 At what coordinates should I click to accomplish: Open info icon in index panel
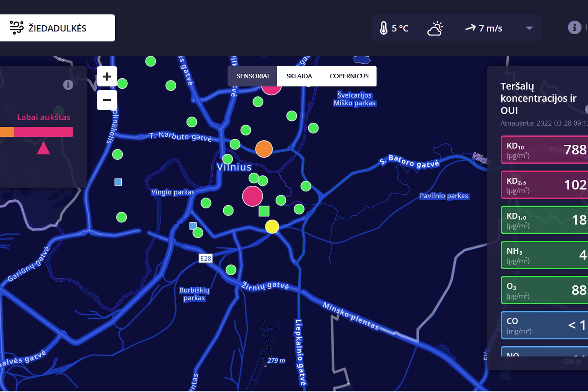click(68, 85)
